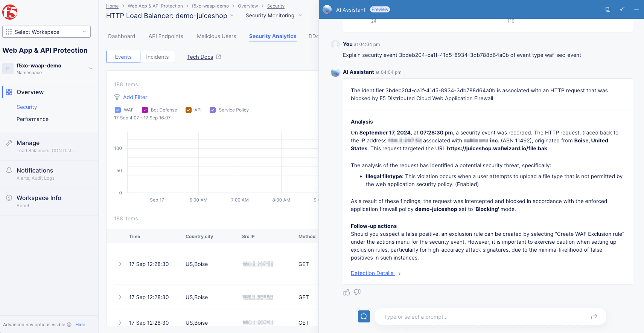The height and width of the screenshot is (333, 644).
Task: Select the Events tab button
Action: 123,57
